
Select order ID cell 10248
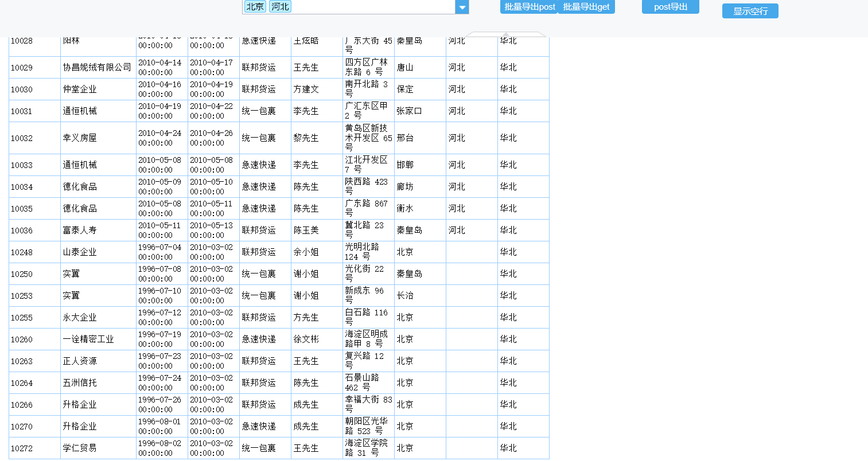click(x=34, y=252)
